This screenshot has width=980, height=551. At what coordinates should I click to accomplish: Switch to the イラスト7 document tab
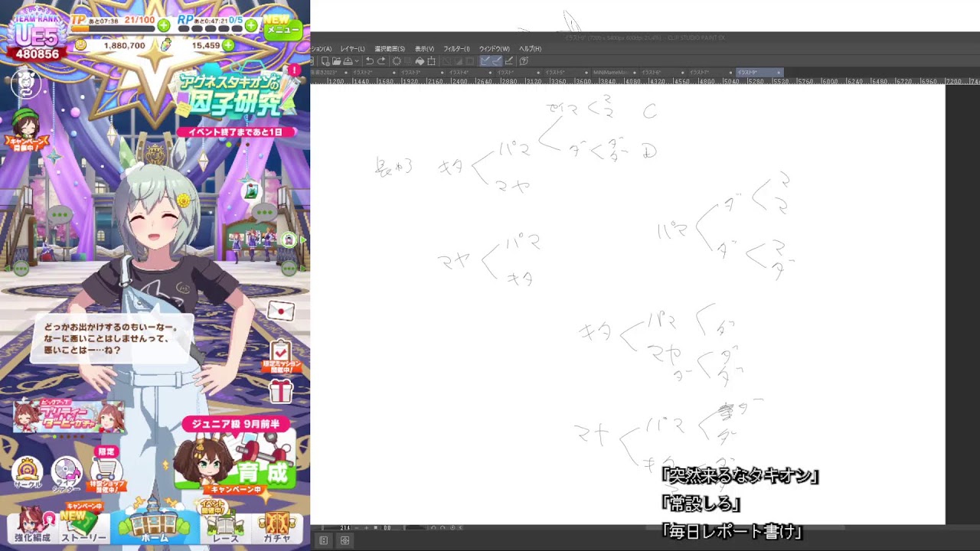[698, 73]
